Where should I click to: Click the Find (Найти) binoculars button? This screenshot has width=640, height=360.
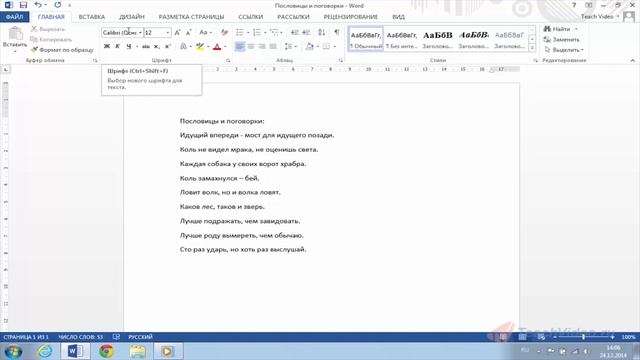pos(557,29)
